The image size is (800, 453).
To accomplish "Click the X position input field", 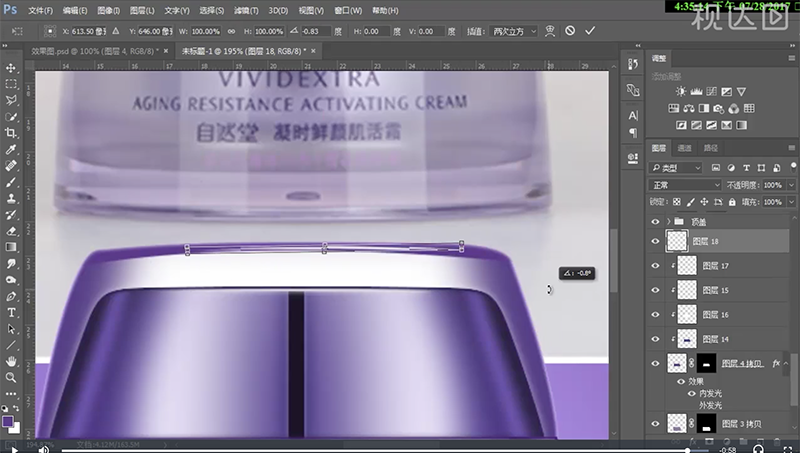I will pyautogui.click(x=89, y=31).
